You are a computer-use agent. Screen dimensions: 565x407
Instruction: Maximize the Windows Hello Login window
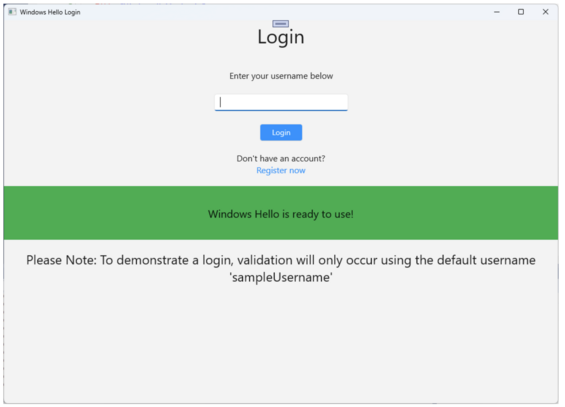coord(521,12)
